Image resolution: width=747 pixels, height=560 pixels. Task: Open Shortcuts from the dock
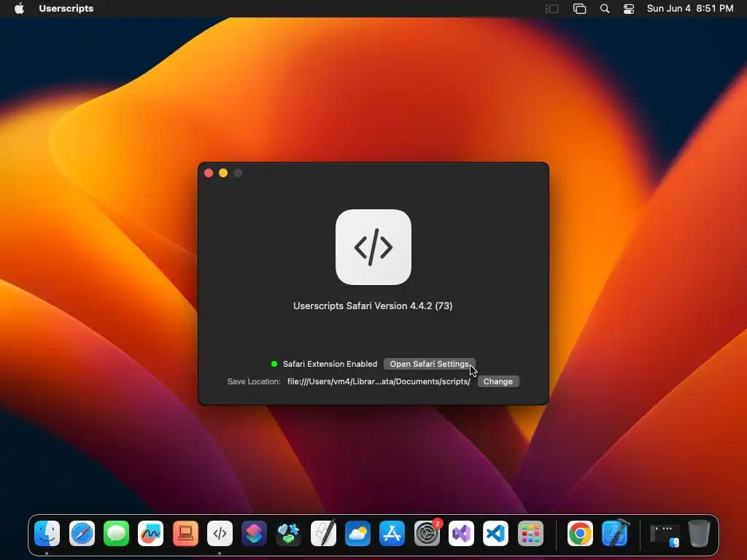tap(254, 533)
